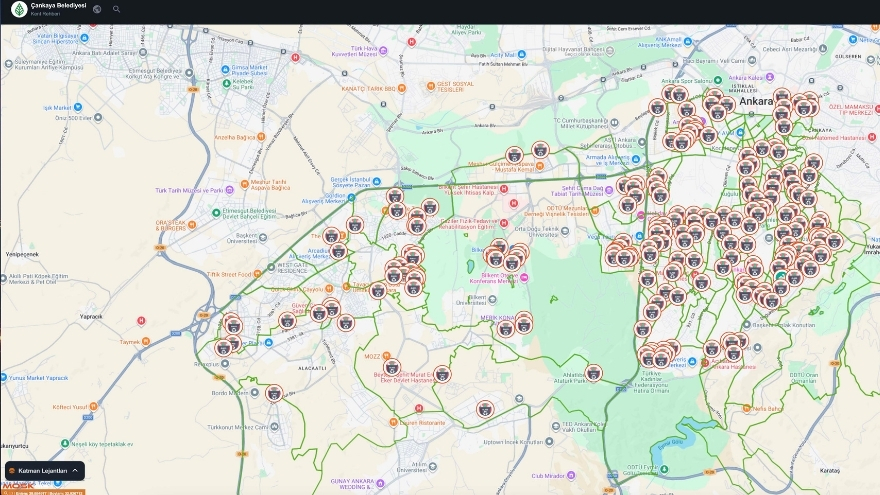Click the Katman Lejantları layers icon
The height and width of the screenshot is (495, 880).
[x=12, y=470]
